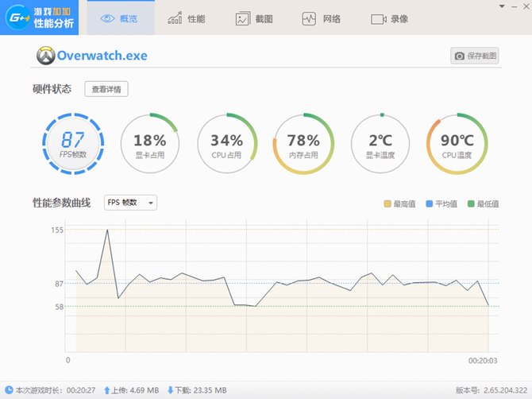Click the upload arrow icon
532x399 pixels.
107,390
